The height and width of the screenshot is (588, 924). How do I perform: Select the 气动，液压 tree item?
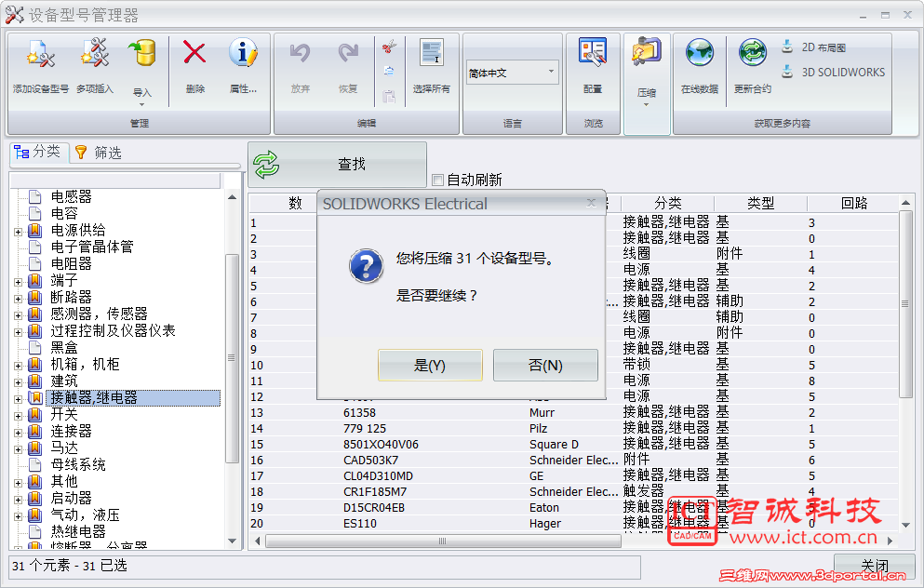(85, 514)
